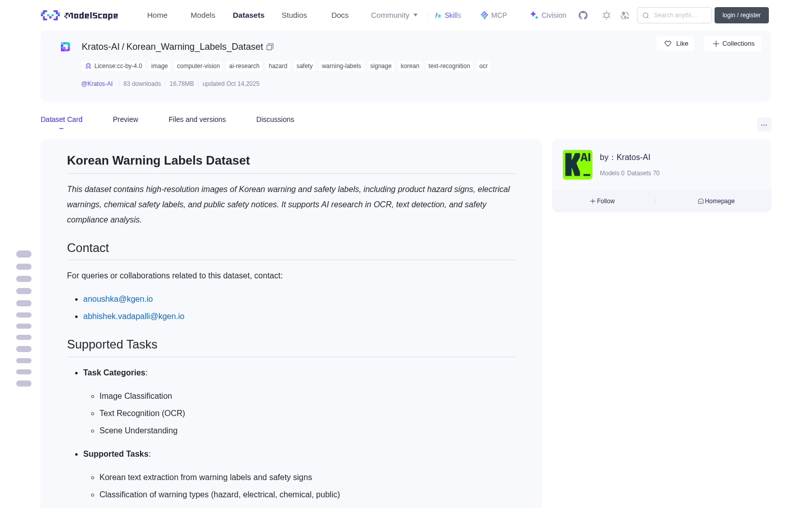Open Civision from the navbar
This screenshot has width=812, height=508.
pos(548,15)
